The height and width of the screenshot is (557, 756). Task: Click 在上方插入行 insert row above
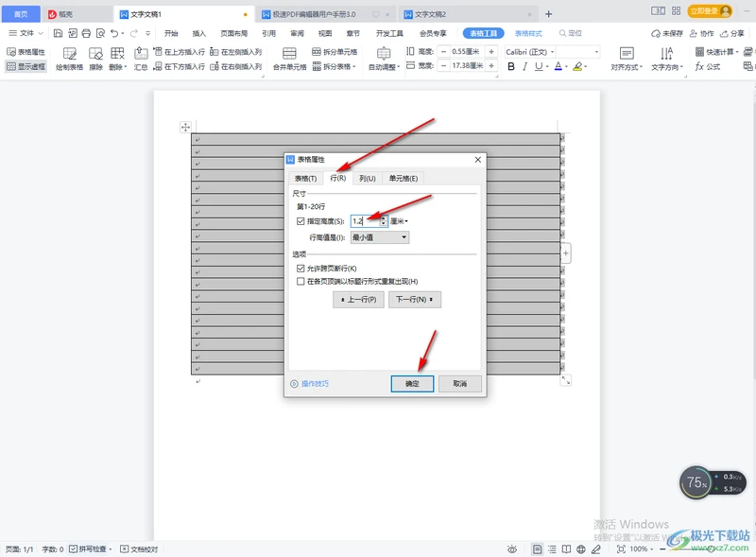pyautogui.click(x=179, y=52)
